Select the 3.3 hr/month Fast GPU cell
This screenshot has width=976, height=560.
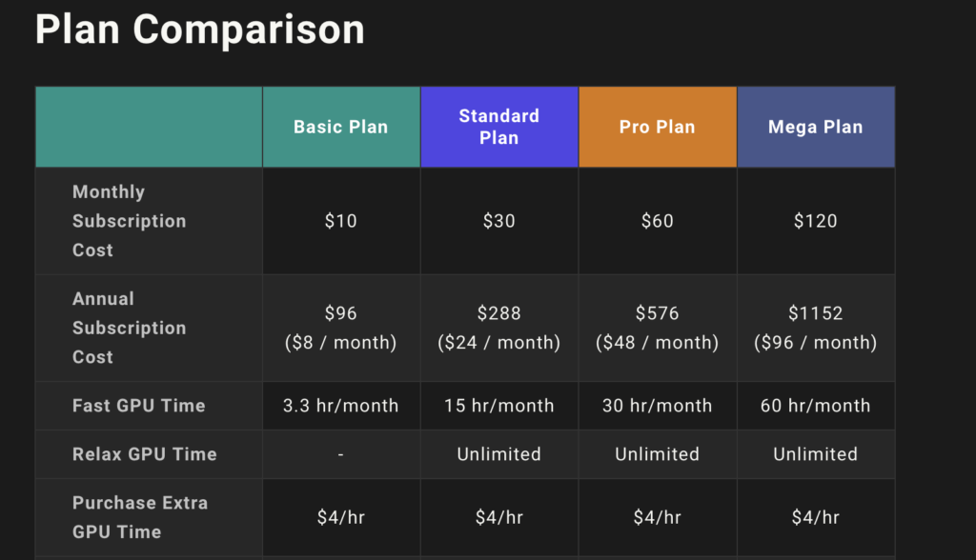(x=341, y=406)
